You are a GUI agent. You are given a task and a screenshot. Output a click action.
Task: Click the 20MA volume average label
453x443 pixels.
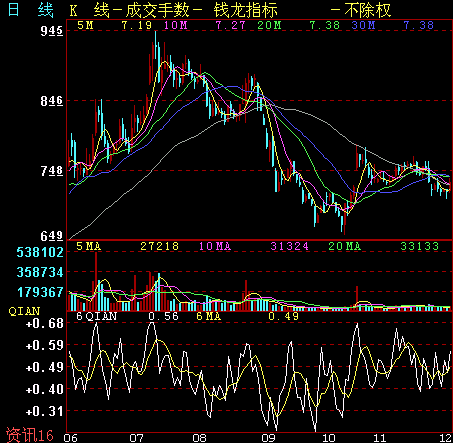[345, 246]
